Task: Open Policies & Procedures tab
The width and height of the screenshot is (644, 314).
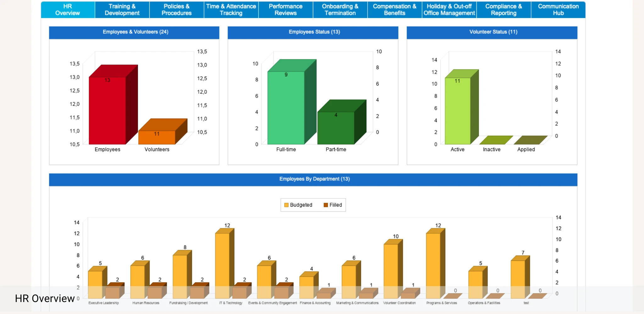Action: [176, 10]
